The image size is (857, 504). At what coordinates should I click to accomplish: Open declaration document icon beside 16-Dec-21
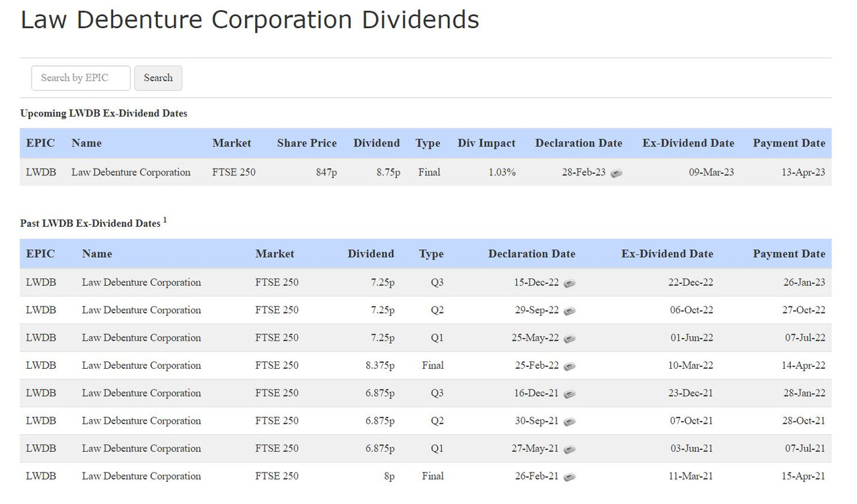click(569, 394)
